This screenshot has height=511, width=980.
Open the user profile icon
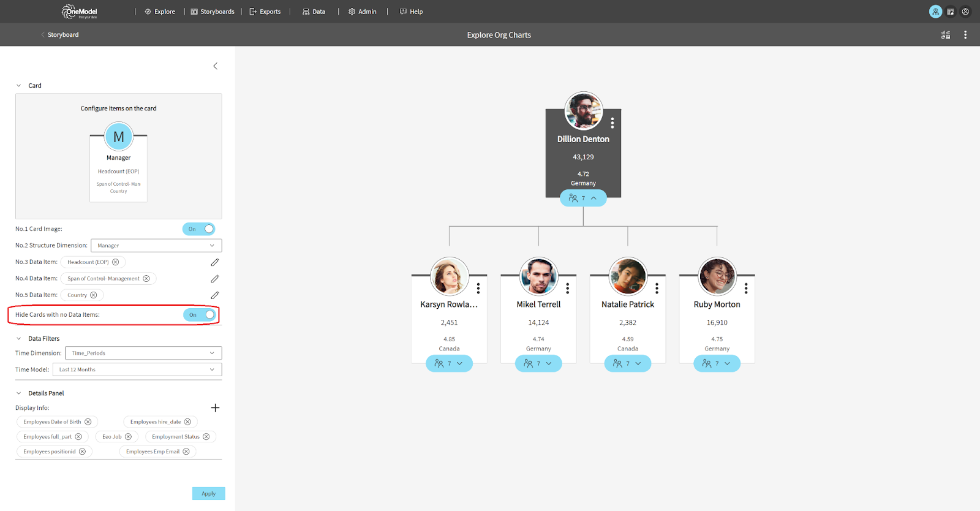[x=965, y=12]
